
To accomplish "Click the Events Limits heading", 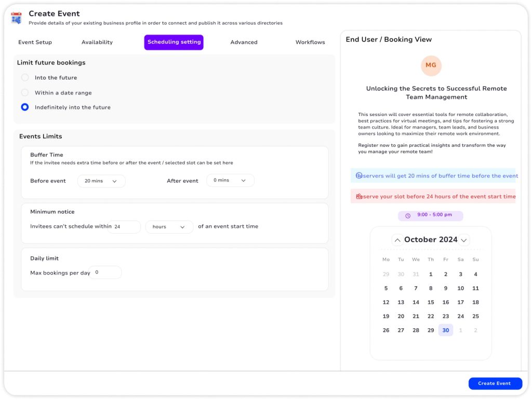I will pos(41,136).
